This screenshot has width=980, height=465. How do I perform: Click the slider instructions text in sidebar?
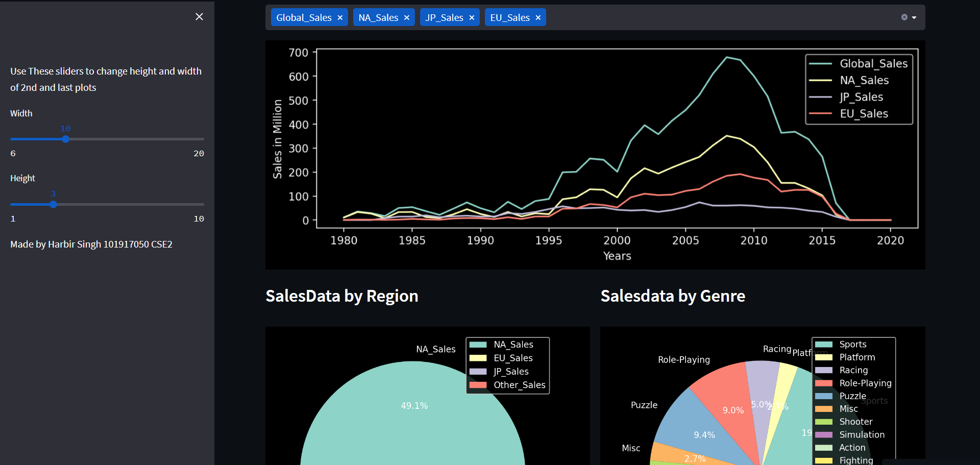(106, 79)
